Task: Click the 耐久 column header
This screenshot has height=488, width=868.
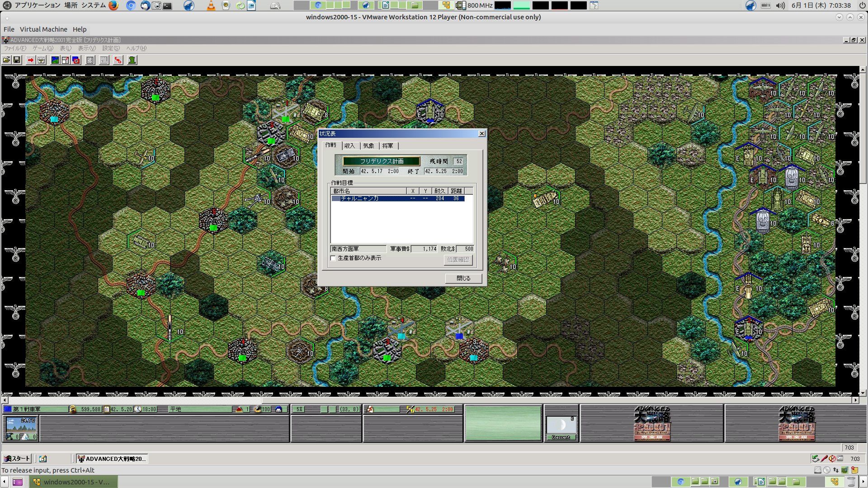Action: pyautogui.click(x=439, y=191)
